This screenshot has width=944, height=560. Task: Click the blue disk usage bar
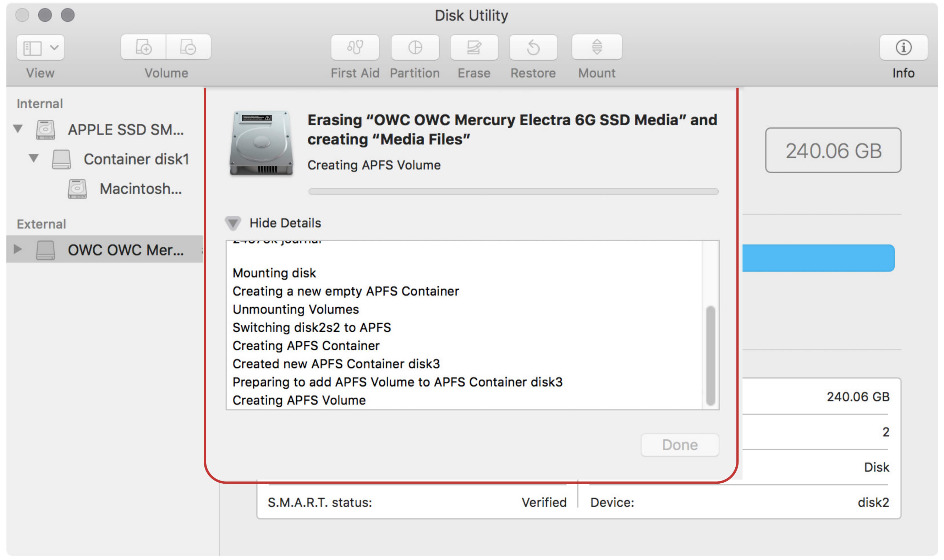(x=818, y=258)
